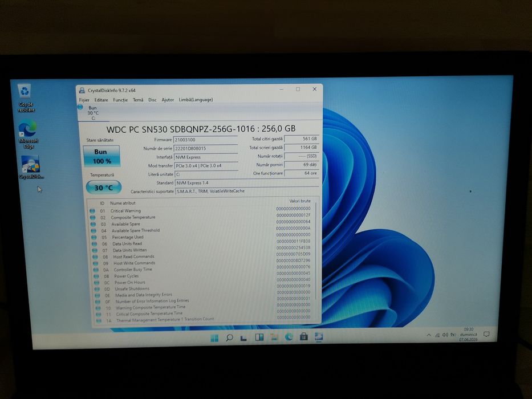Click the Unsafe Shutdowns status circle
Viewport: 532px width, 399px height.
[x=97, y=289]
